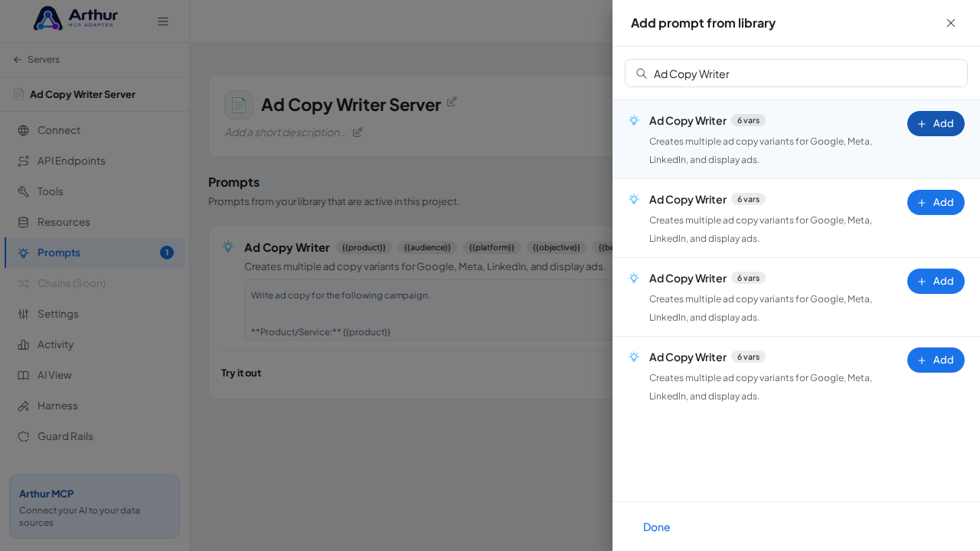Add the second Ad Copy Writer prompt
This screenshot has width=980, height=551.
click(936, 202)
